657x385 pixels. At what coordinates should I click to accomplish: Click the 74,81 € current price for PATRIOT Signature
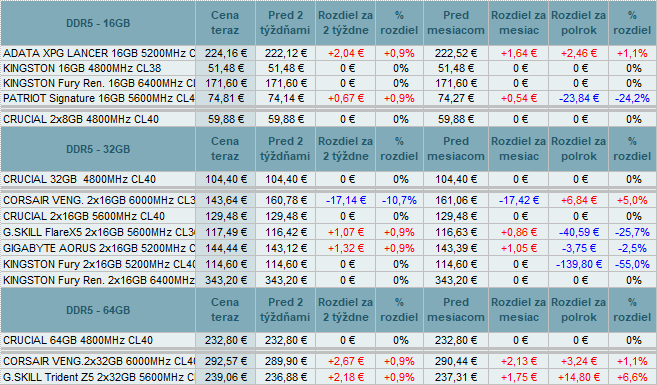pyautogui.click(x=225, y=98)
